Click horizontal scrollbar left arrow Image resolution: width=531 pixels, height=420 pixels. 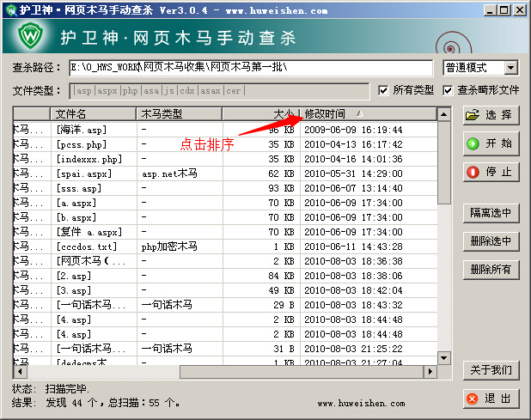click(21, 372)
